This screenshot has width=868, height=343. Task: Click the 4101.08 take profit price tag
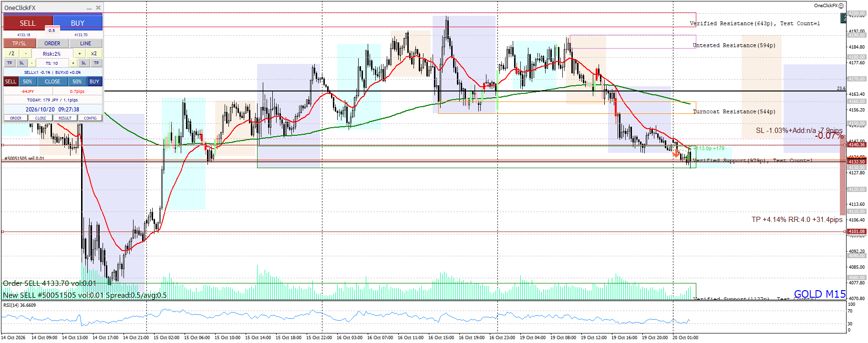click(857, 232)
